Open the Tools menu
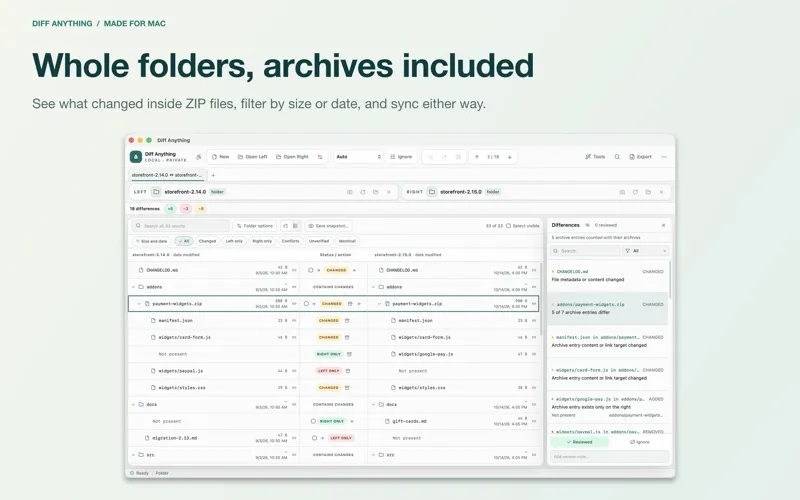This screenshot has width=800, height=500. (595, 157)
